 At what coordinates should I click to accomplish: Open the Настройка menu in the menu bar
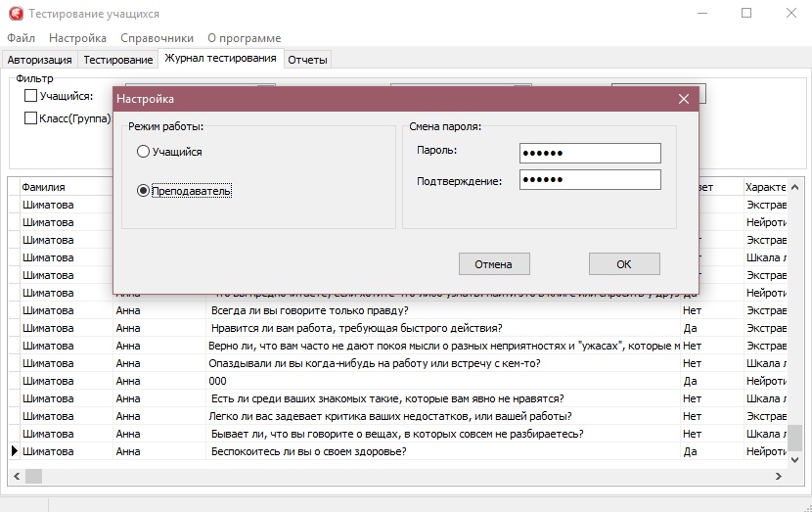pos(77,38)
